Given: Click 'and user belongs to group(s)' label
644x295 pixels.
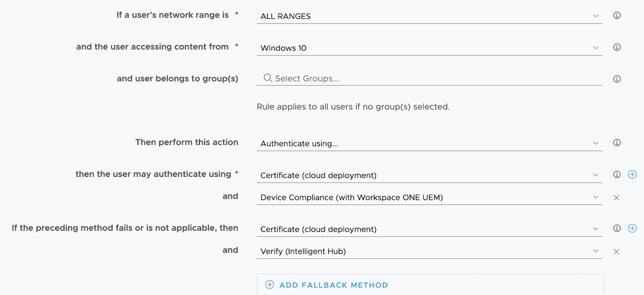Looking at the screenshot, I should coord(178,78).
